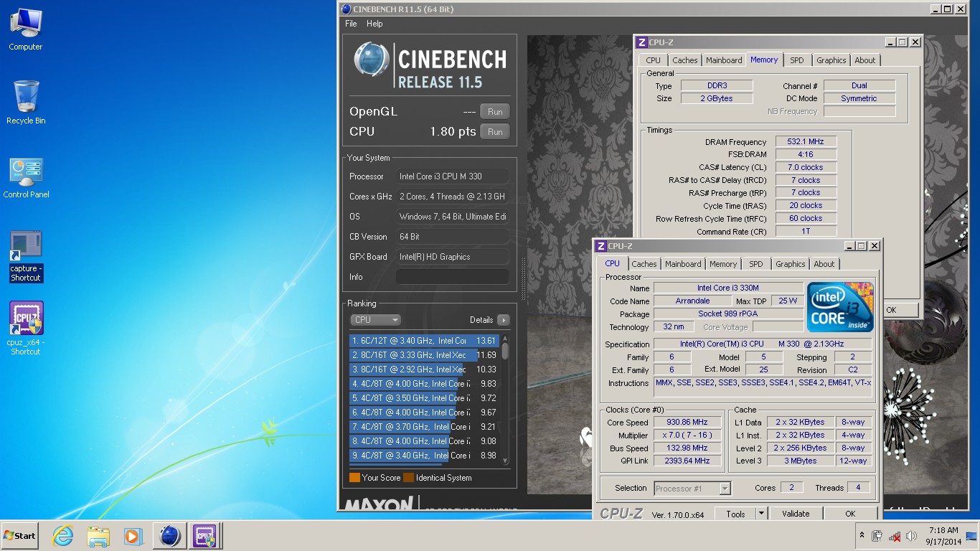Switch to Caches tab in front CPU-Z
980x551 pixels.
(x=644, y=264)
